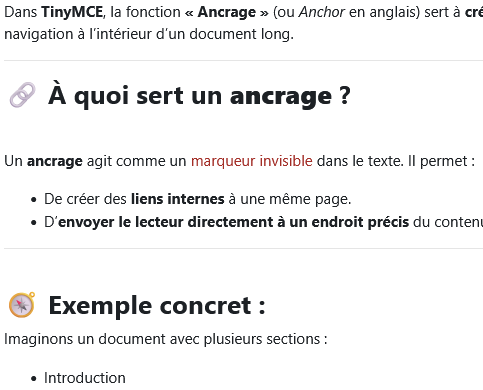Click the chain link emoji icon
Screen dimensions: 483x390
point(22,95)
